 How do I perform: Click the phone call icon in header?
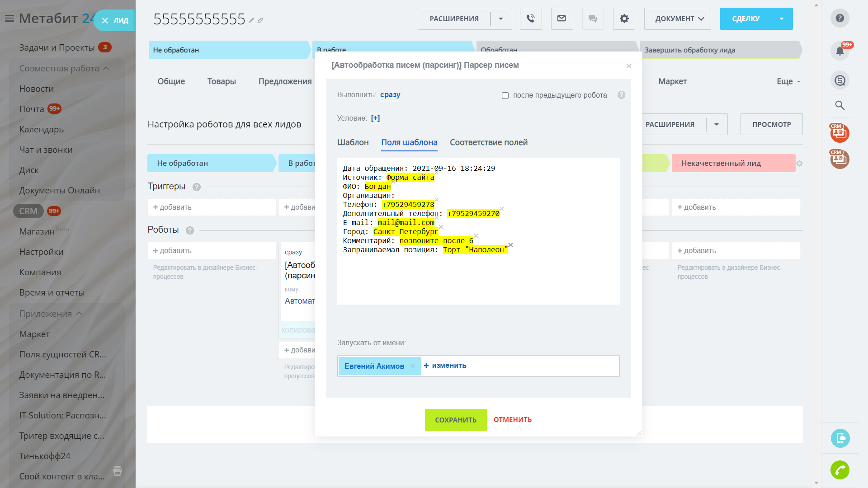click(x=530, y=19)
